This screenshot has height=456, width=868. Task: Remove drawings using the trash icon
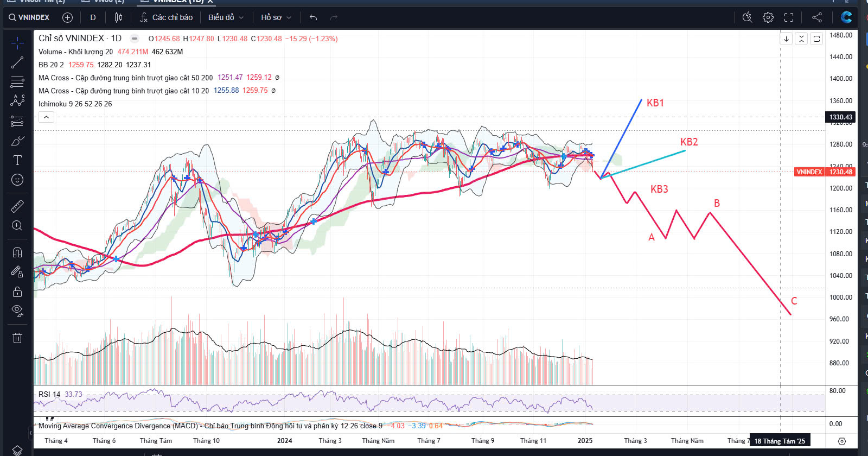point(17,338)
